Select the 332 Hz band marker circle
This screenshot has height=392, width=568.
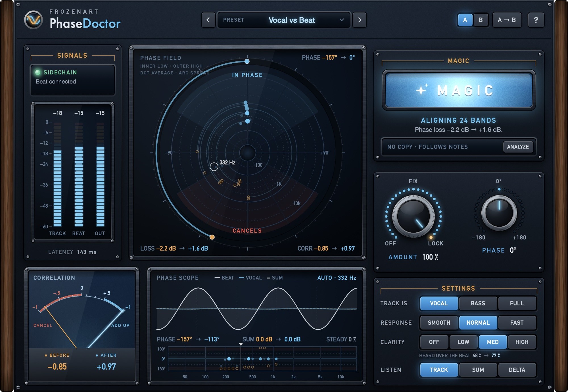[214, 166]
